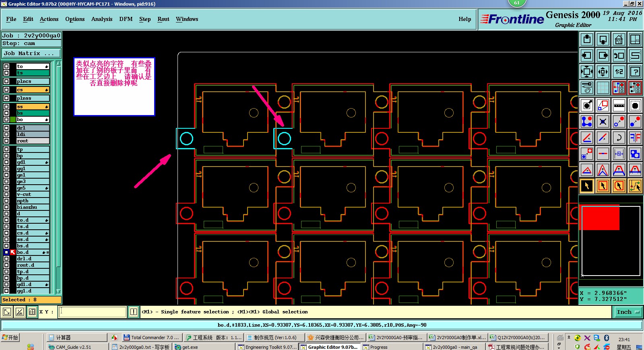The width and height of the screenshot is (644, 350).
Task: Select the dimension arrows tool
Action: 619,154
